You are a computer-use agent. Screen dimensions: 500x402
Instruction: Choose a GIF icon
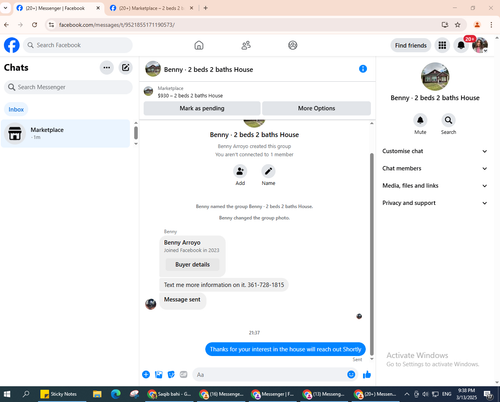coord(184,374)
